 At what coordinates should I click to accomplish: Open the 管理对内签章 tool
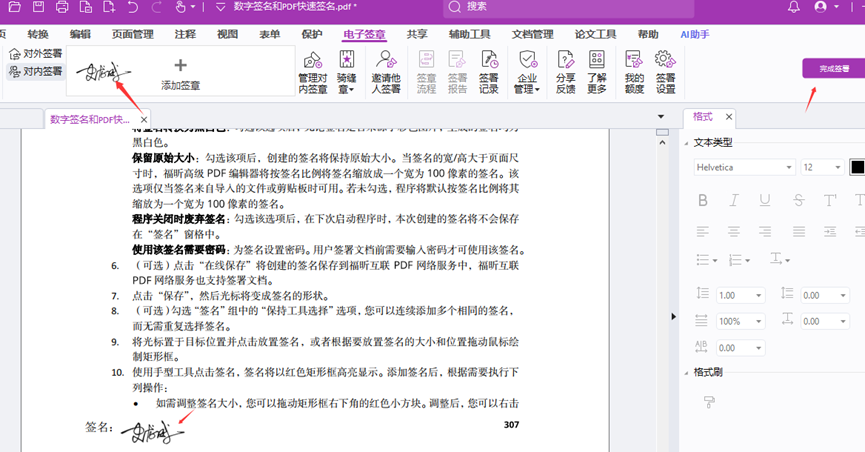point(313,71)
